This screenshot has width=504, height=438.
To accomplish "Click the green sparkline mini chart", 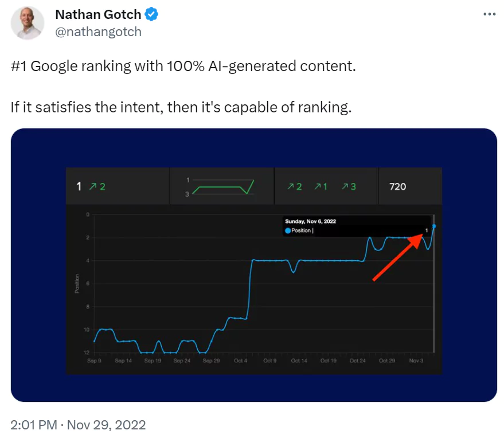I will (223, 187).
